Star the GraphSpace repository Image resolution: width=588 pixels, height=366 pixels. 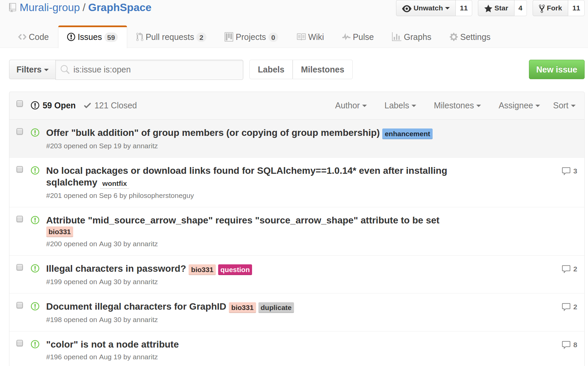(496, 8)
